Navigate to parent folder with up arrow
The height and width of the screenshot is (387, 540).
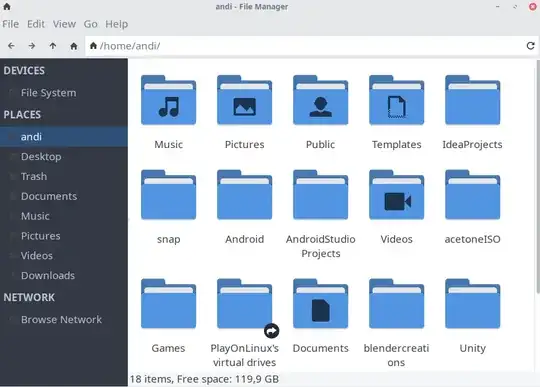(53, 46)
